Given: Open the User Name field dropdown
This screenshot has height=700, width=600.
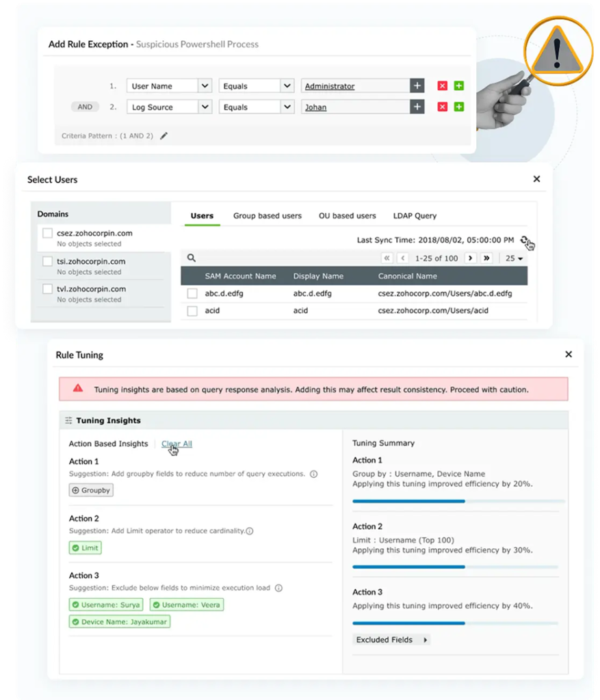Looking at the screenshot, I should point(205,86).
